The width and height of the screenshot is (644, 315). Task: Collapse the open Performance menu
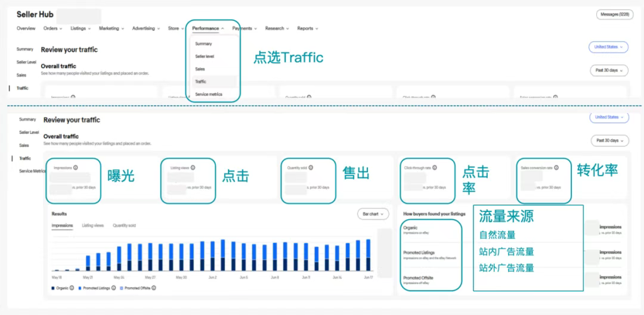[x=208, y=29]
